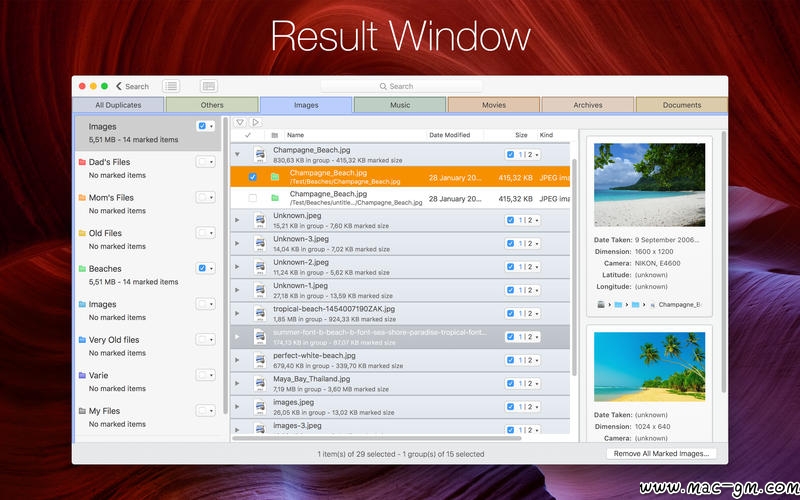This screenshot has height=500, width=800.
Task: Click the blue Images folder icon in sidebar
Action: pyautogui.click(x=82, y=304)
